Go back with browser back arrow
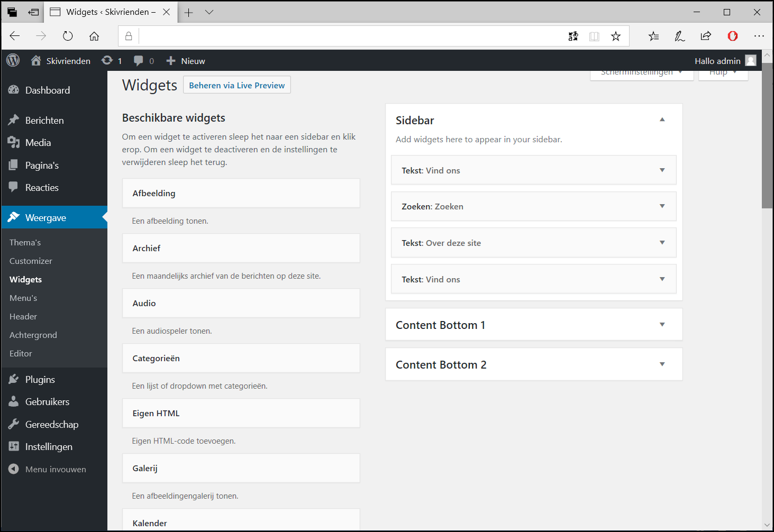Image resolution: width=774 pixels, height=532 pixels. [x=15, y=36]
